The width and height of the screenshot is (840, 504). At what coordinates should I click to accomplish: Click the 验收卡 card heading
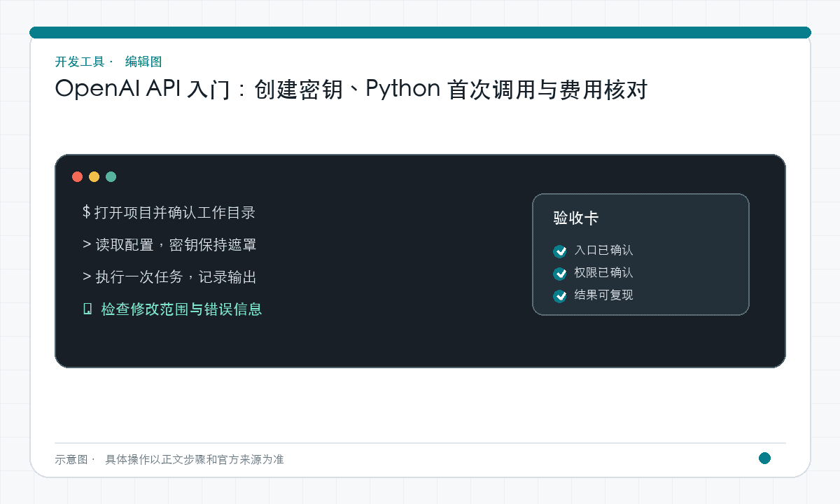[x=576, y=218]
